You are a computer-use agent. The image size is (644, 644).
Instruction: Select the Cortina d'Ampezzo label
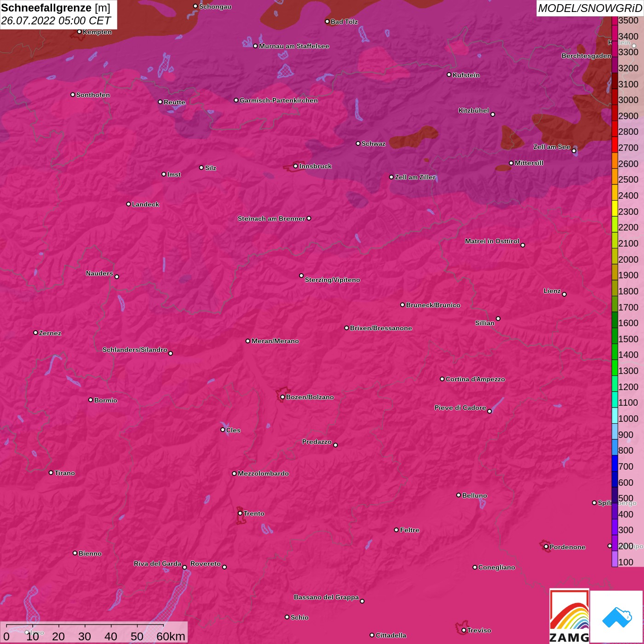[475, 379]
